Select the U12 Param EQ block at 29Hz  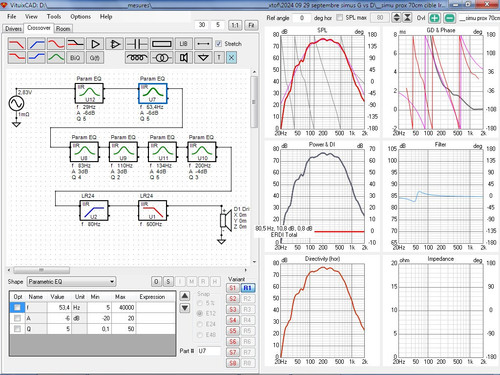click(89, 93)
